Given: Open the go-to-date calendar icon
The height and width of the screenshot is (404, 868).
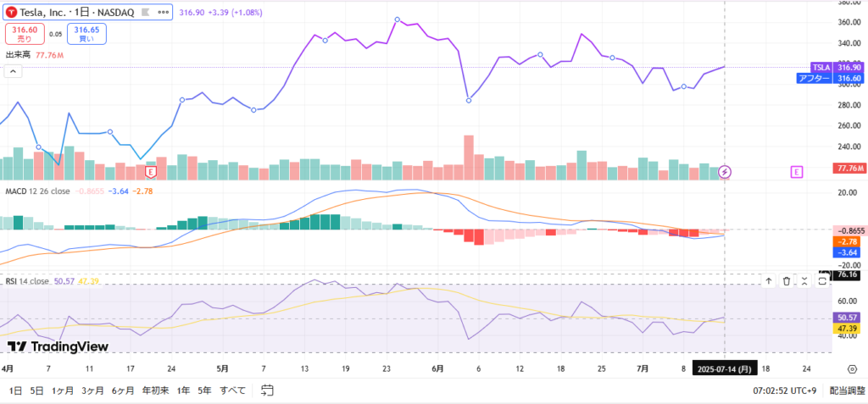Looking at the screenshot, I should point(267,390).
